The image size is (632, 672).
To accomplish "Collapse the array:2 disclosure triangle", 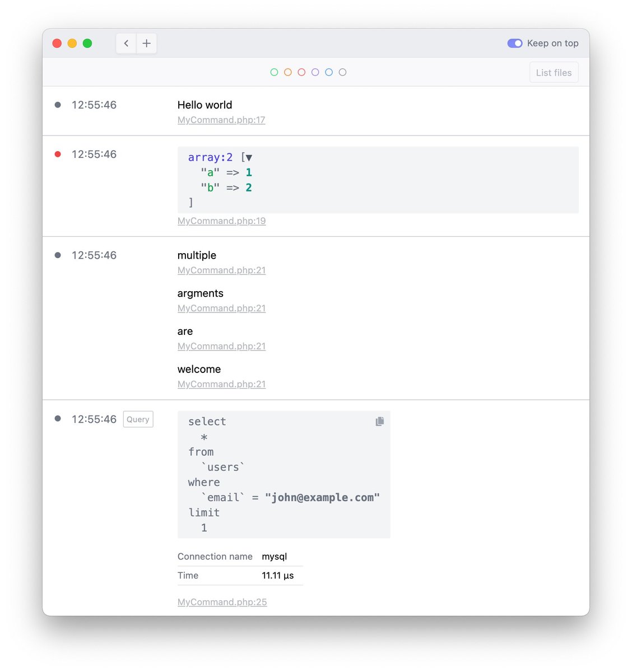I will [249, 158].
